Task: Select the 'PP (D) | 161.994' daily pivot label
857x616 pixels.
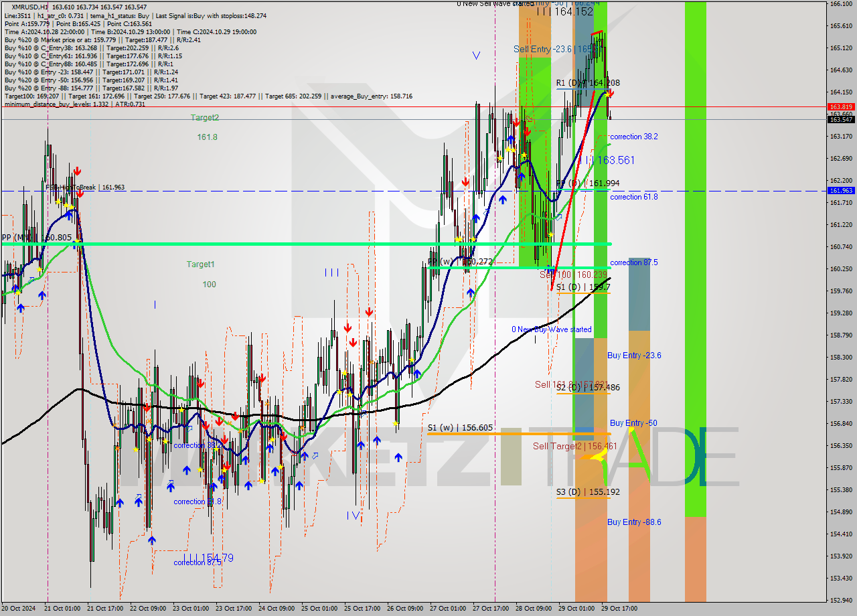Action: (x=588, y=183)
